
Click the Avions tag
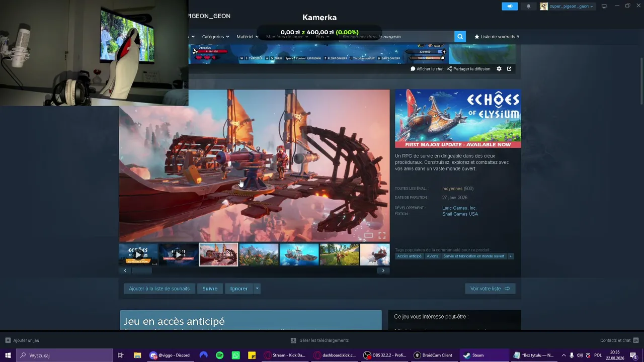(x=433, y=256)
